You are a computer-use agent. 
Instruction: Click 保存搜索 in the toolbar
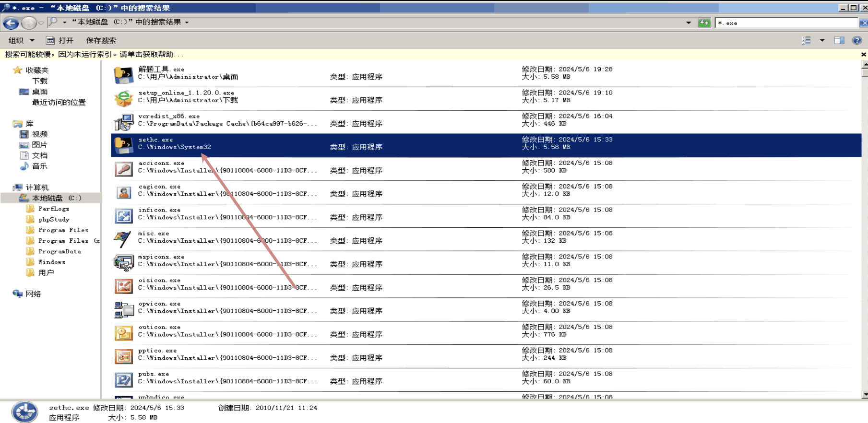pyautogui.click(x=101, y=41)
